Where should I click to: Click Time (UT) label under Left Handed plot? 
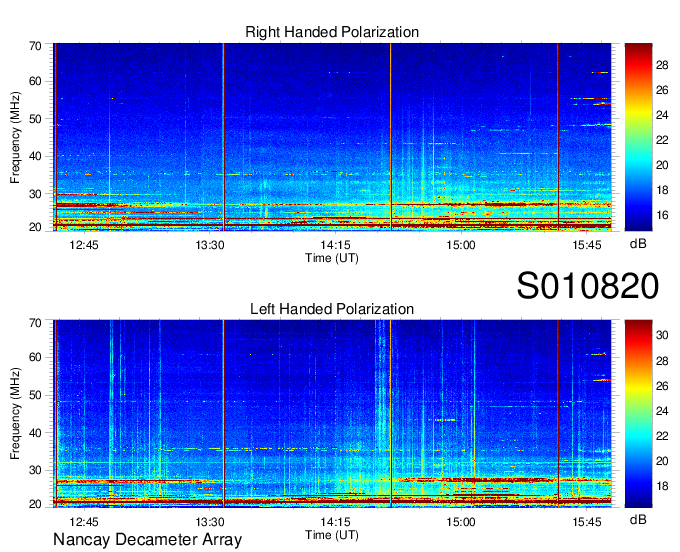click(332, 535)
